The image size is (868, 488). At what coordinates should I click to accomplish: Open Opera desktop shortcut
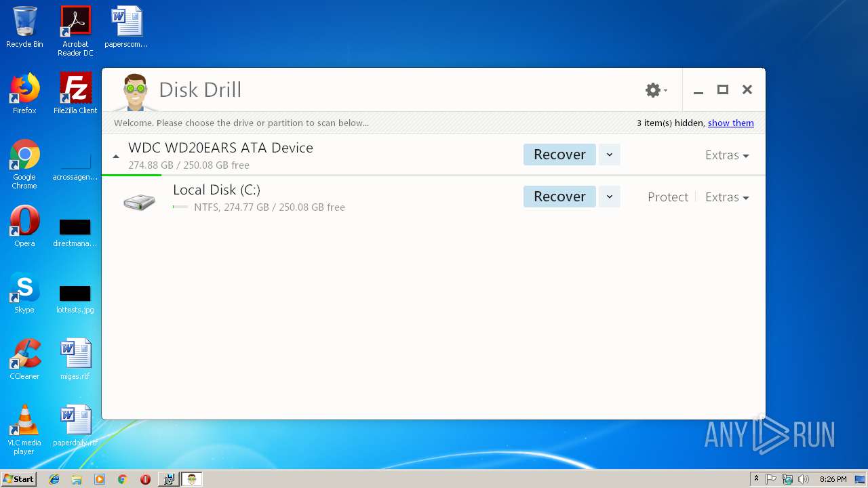click(x=24, y=226)
